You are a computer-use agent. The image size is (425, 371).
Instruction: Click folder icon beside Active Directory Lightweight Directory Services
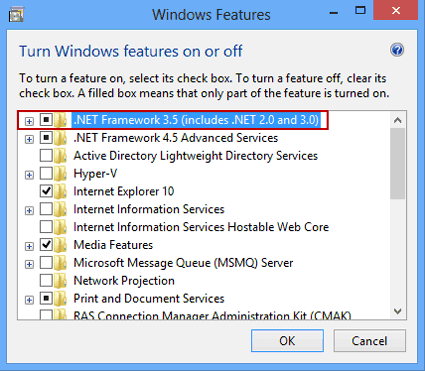click(x=60, y=156)
